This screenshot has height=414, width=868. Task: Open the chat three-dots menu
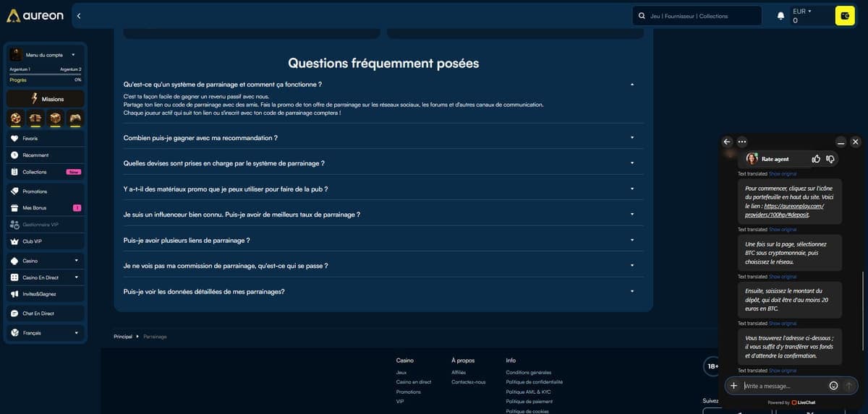coord(742,142)
